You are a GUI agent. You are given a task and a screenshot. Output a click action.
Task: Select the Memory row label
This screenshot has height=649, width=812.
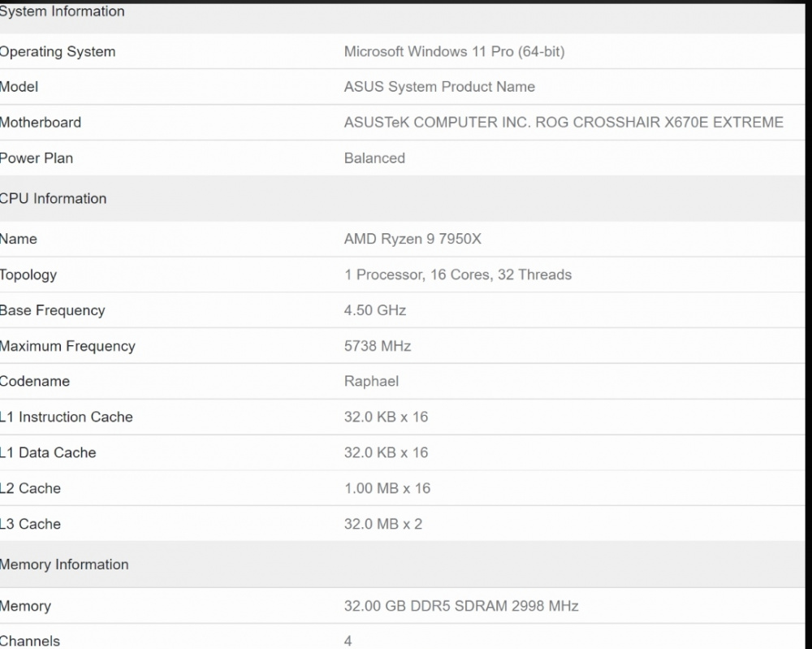(x=25, y=606)
